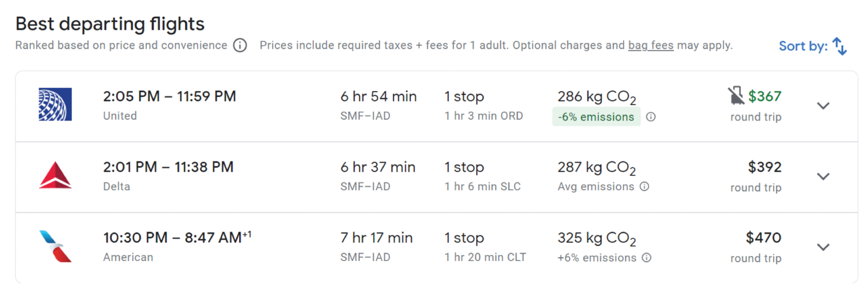The width and height of the screenshot is (868, 293).
Task: Select the $392 Delta round trip price
Action: pyautogui.click(x=764, y=167)
